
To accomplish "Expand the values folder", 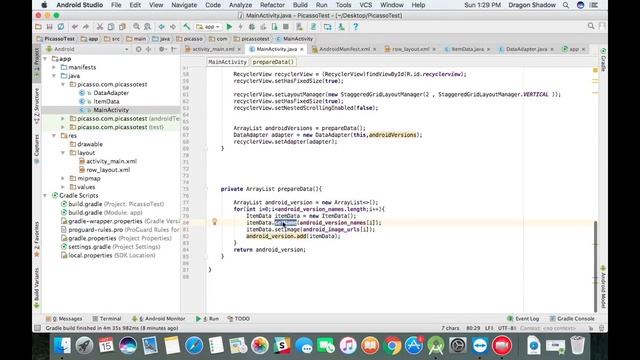I will point(63,187).
